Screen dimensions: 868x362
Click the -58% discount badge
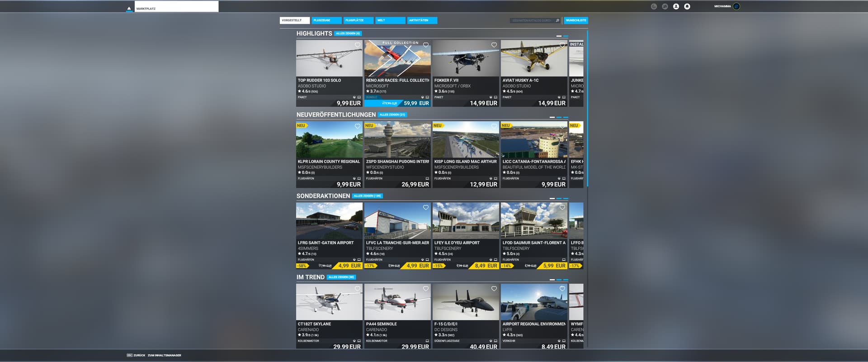(x=302, y=266)
